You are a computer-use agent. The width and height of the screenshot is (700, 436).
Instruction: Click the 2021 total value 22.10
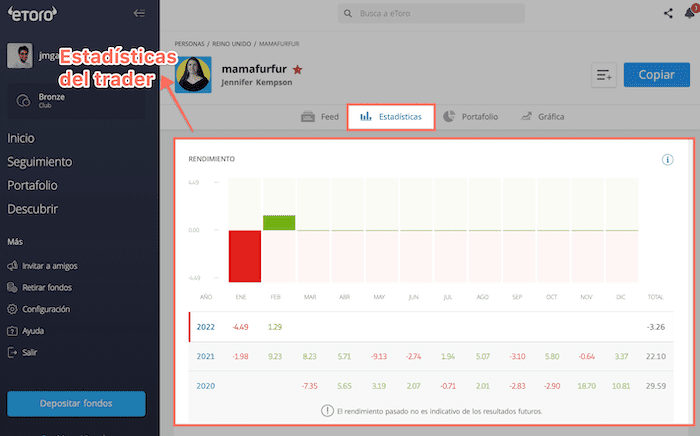pos(656,357)
